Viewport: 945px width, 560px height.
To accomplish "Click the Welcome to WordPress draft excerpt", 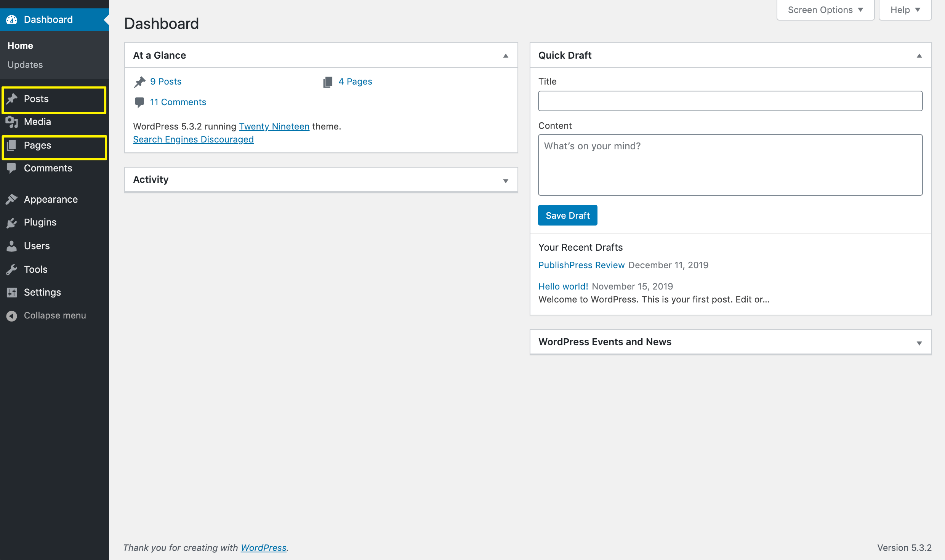I will pyautogui.click(x=654, y=299).
